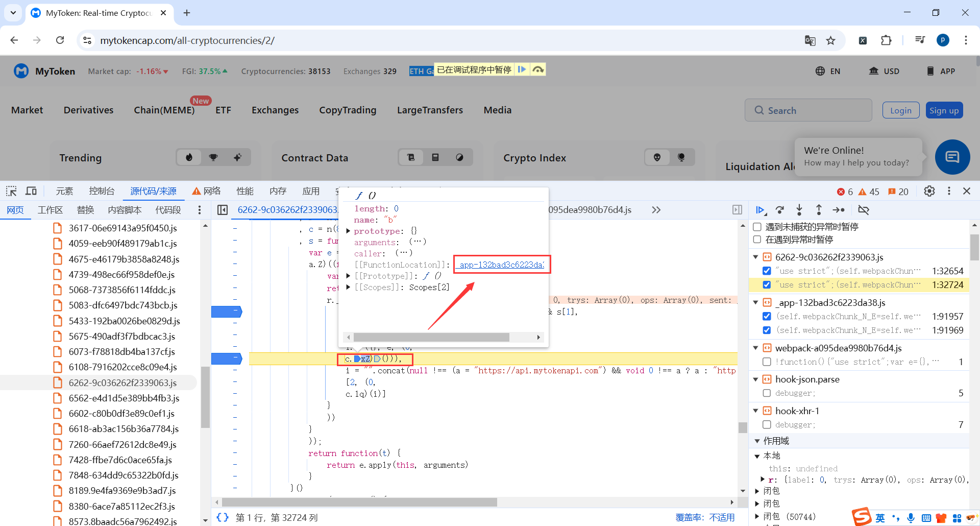This screenshot has height=526, width=980.
Task: Open the 性能 Performance tab
Action: point(245,191)
